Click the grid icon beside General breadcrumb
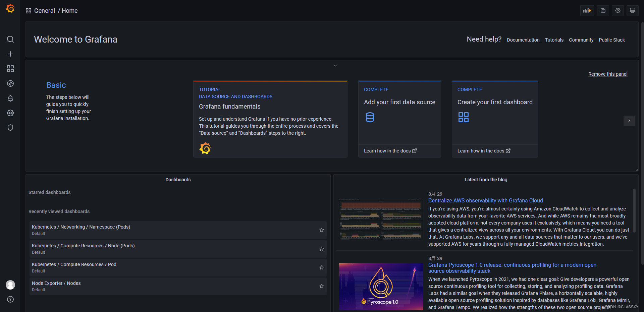This screenshot has height=312, width=644. [29, 11]
